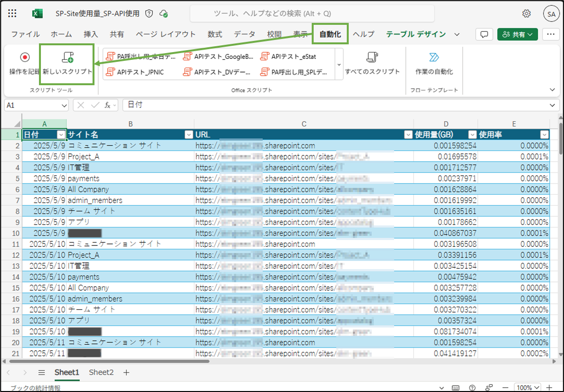Expand the Name Box dropdown
The width and height of the screenshot is (564, 392).
[64, 106]
